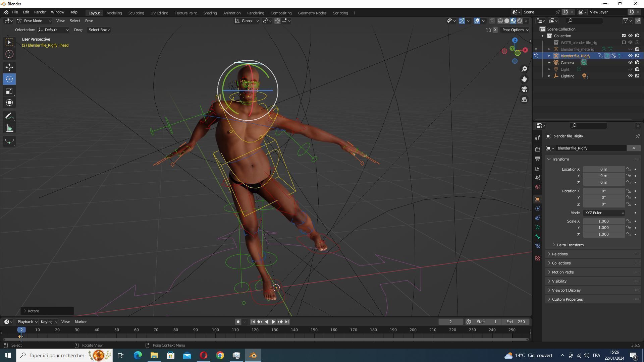Open the Pose Mode dropdown
Viewport: 644px width, 362px height.
point(34,21)
